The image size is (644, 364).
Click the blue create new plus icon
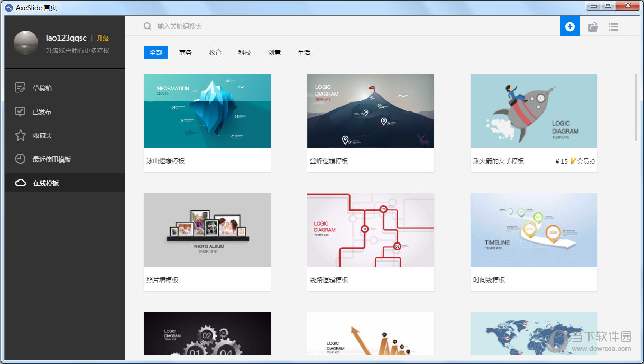point(569,26)
